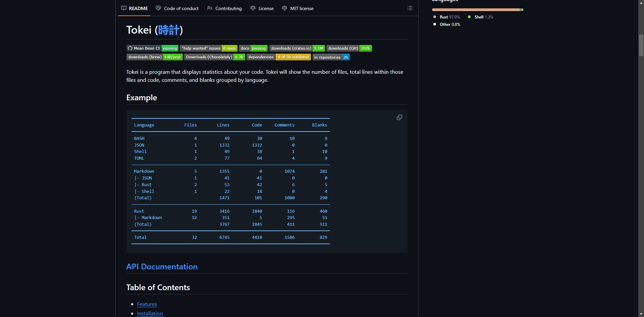
Task: Click the README book icon
Action: [124, 8]
